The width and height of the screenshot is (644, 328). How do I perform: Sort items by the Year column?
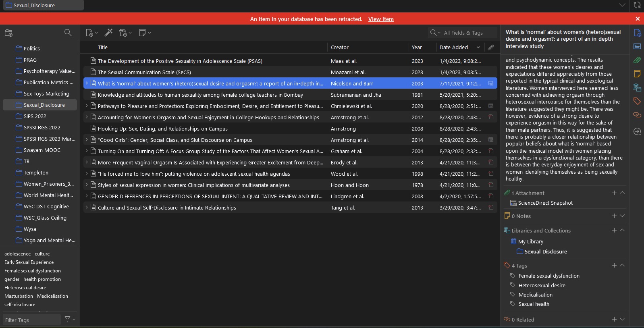point(417,47)
